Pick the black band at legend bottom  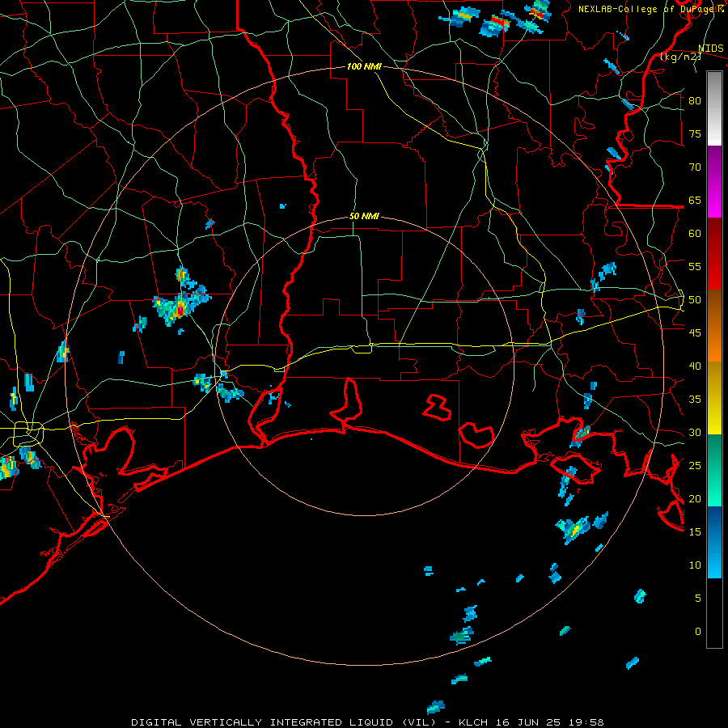(714, 613)
